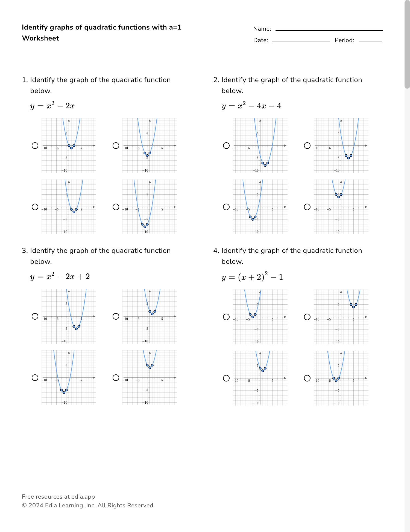
Task: Pick question 2 radio beside vertex (-1, 4) graph
Action: (x=307, y=207)
